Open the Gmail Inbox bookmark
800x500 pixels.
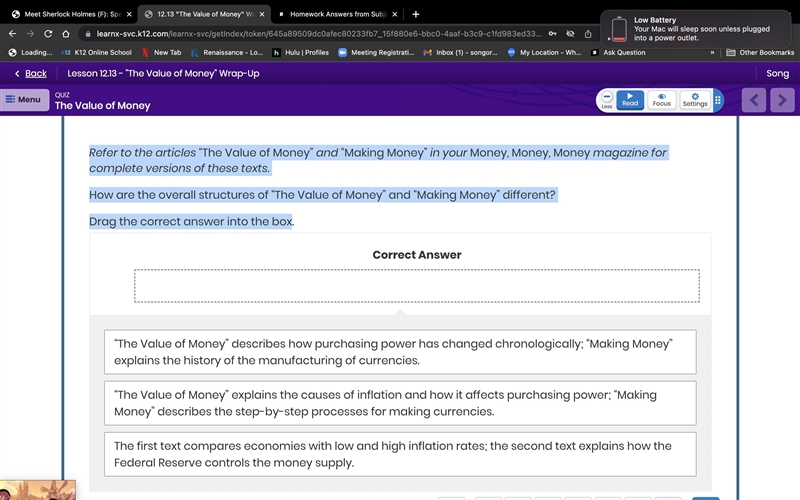[x=461, y=52]
